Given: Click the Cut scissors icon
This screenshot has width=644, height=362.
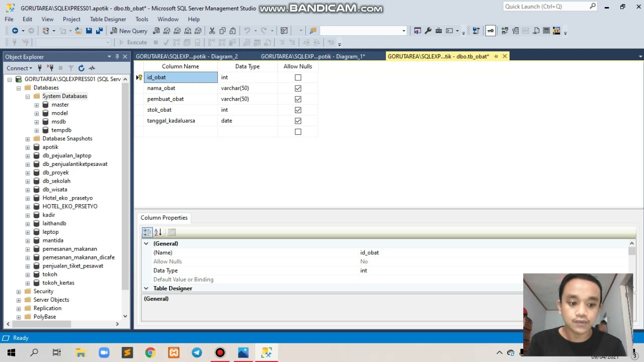Looking at the screenshot, I should tap(212, 31).
